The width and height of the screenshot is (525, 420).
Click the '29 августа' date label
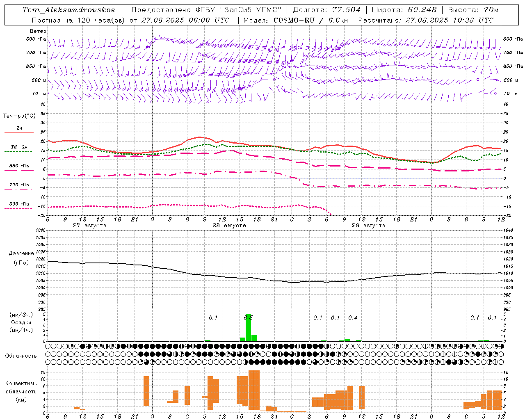369,226
